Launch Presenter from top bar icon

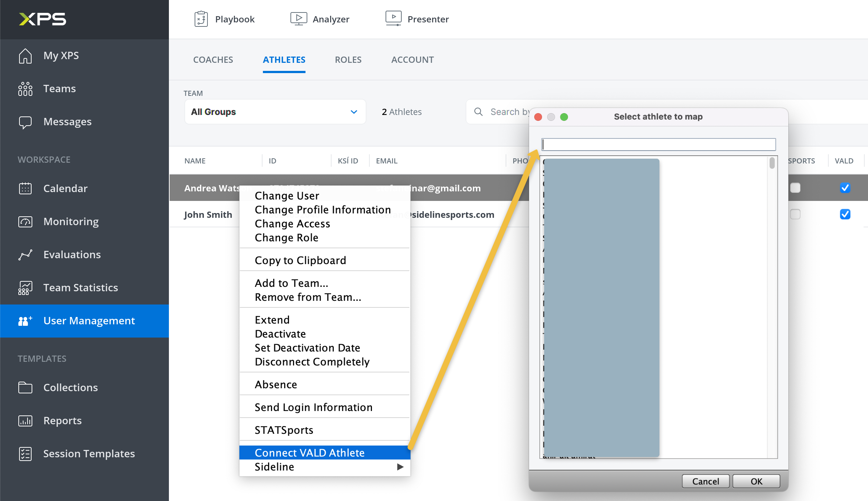[393, 18]
